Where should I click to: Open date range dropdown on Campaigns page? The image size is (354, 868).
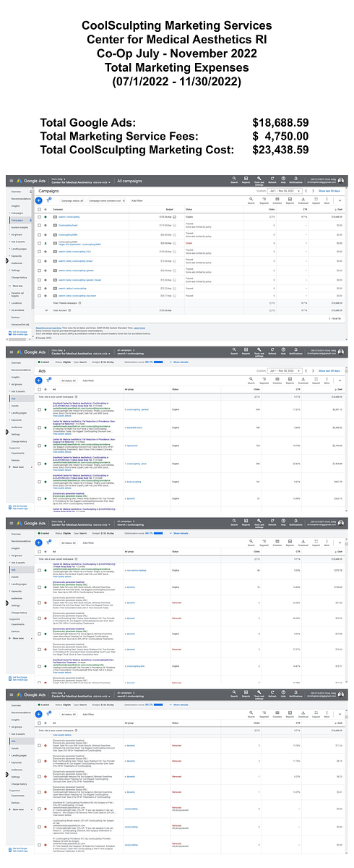284,191
